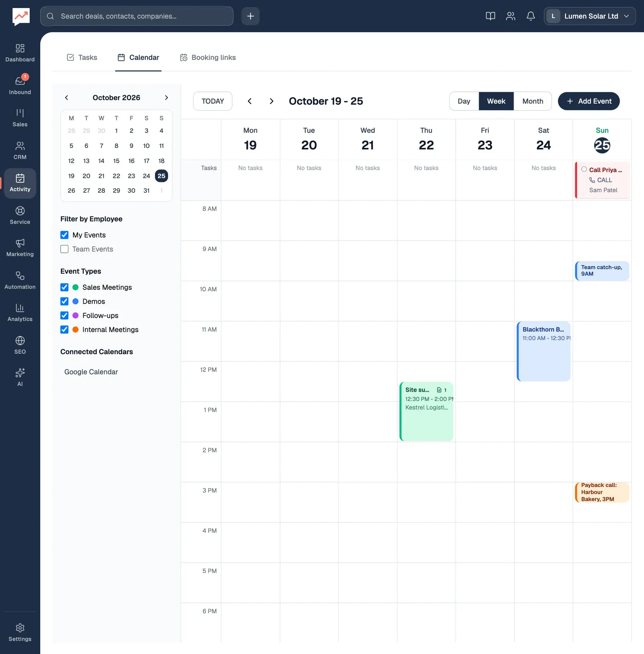This screenshot has width=644, height=654.
Task: Click 'Sam Patel' on the call task
Action: click(x=603, y=190)
